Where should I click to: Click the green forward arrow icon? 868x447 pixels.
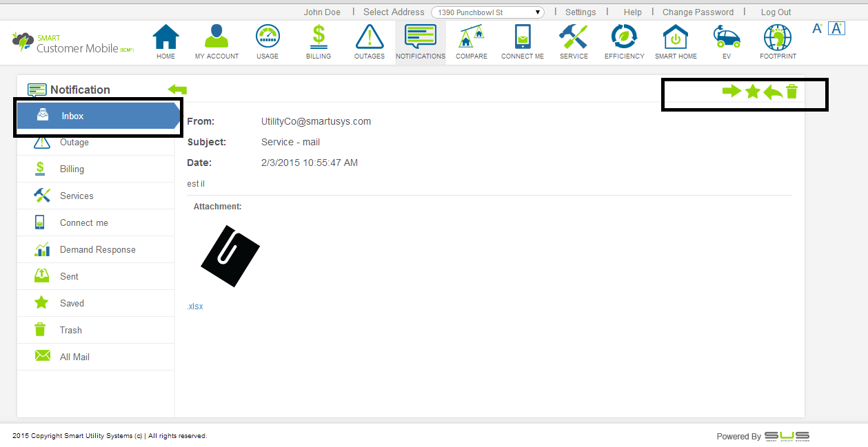pos(731,91)
